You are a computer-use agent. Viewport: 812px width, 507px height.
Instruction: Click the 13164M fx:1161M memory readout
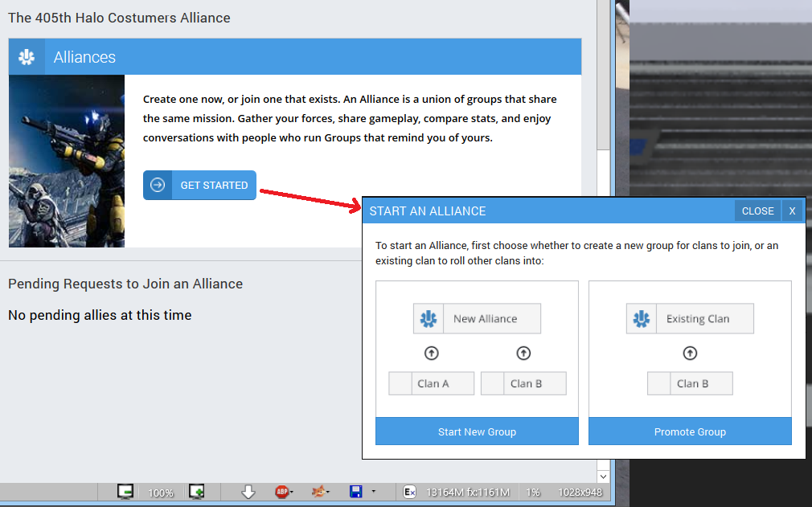[x=468, y=493]
